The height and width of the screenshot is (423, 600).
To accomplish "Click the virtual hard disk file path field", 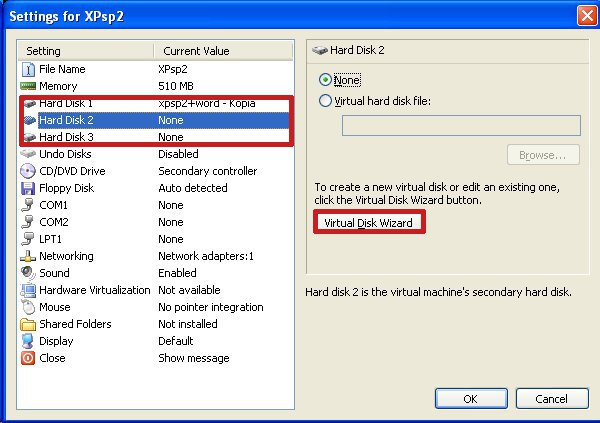I will (461, 125).
